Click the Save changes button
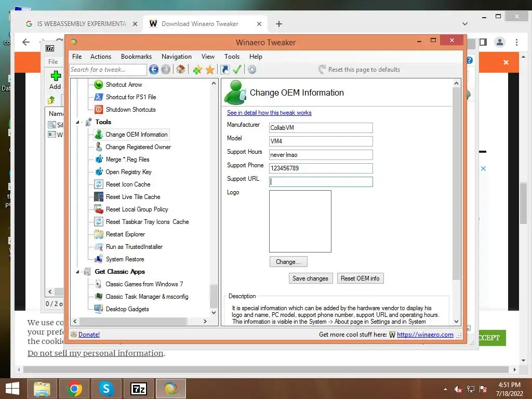 pos(311,278)
